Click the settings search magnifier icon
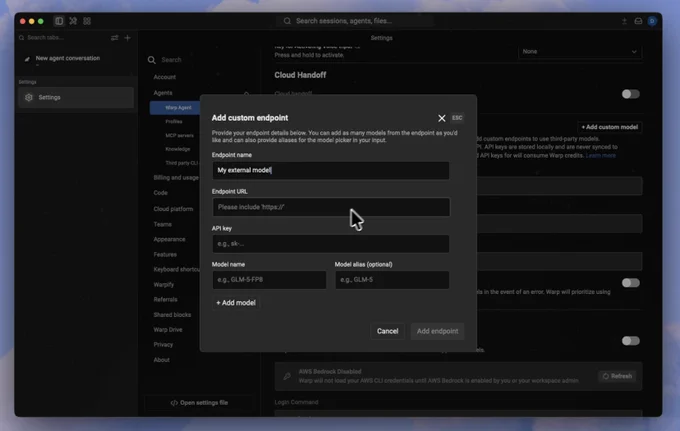 (x=151, y=60)
